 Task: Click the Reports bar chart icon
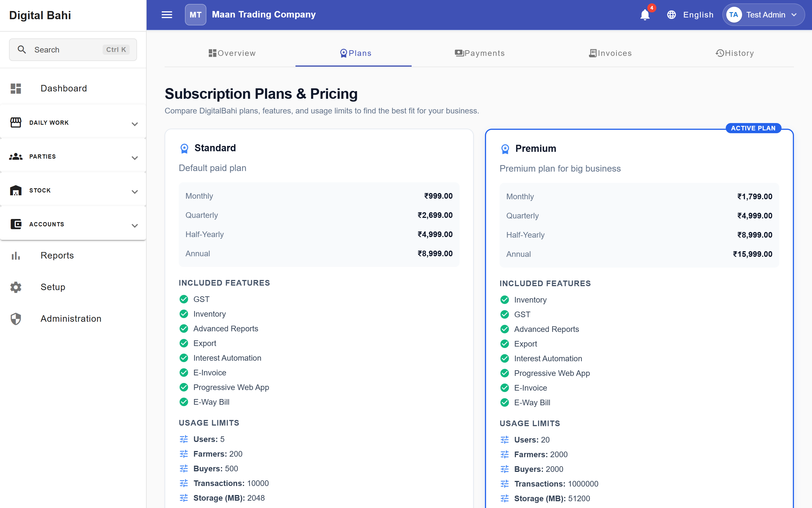click(16, 256)
